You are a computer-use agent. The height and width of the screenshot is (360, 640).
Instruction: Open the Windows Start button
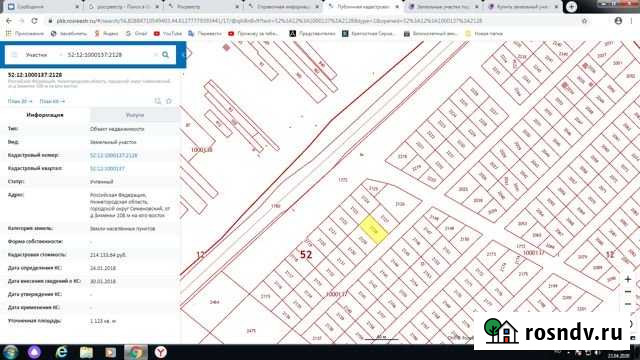tap(11, 352)
